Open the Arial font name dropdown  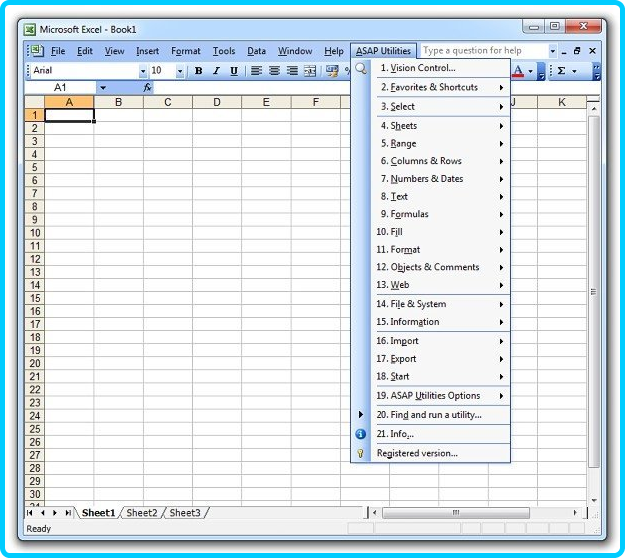pos(143,71)
